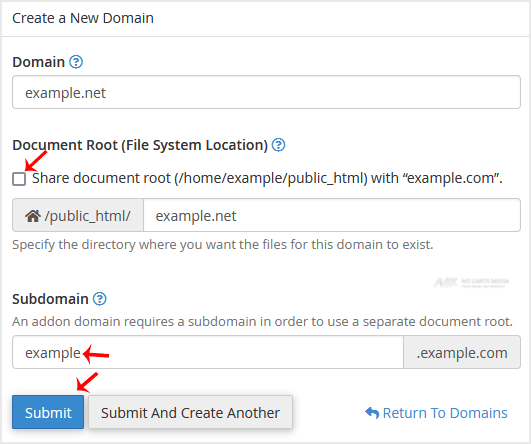531x444 pixels.
Task: Click the .example.com suffix box
Action: 462,352
